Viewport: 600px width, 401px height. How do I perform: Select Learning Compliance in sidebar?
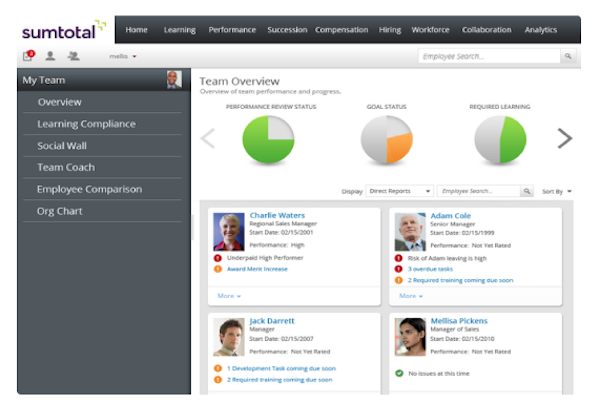click(x=86, y=124)
